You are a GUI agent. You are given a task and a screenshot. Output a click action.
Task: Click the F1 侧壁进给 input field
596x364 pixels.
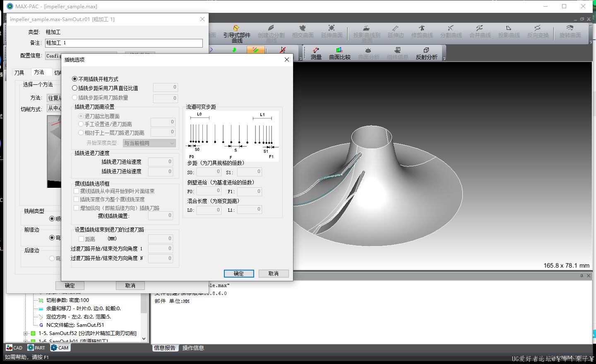click(249, 192)
